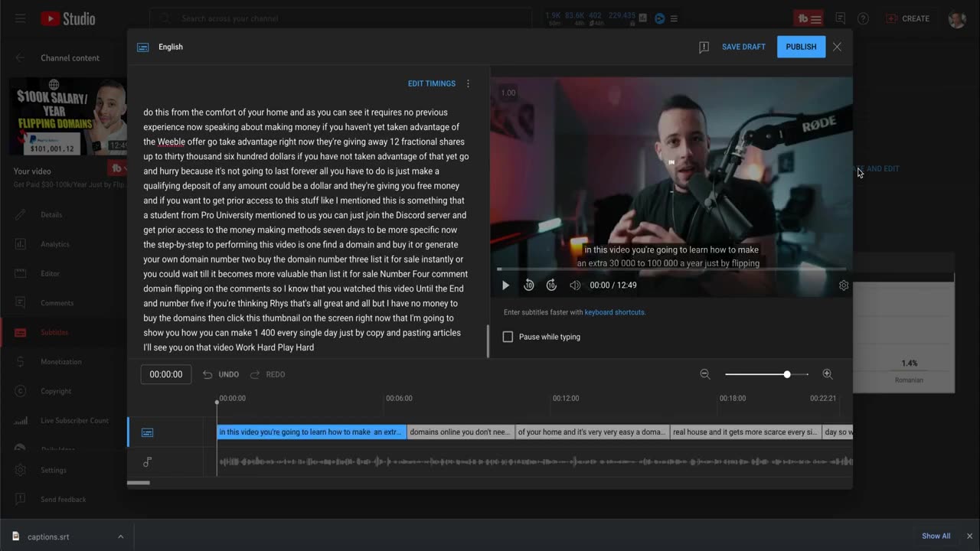Viewport: 980px width, 551px height.
Task: Skip forward ten seconds in the video
Action: (551, 285)
